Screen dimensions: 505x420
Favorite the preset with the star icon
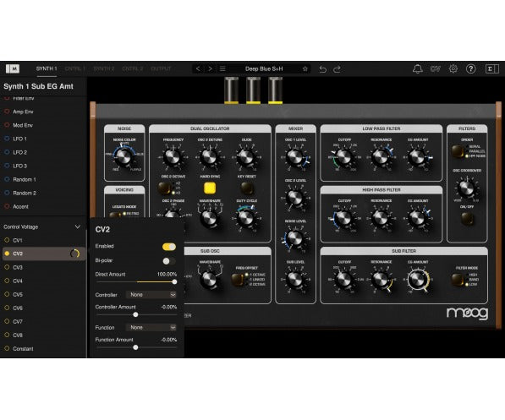(x=305, y=69)
